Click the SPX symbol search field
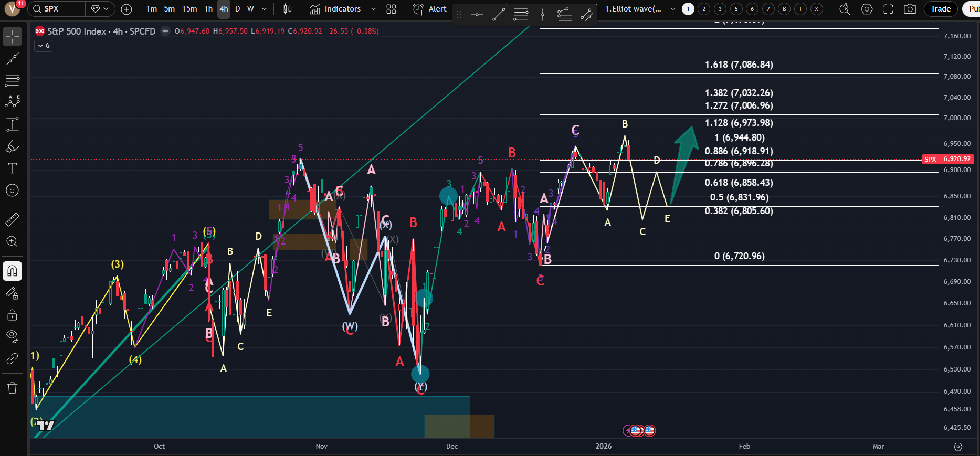The image size is (980, 456). (57, 9)
